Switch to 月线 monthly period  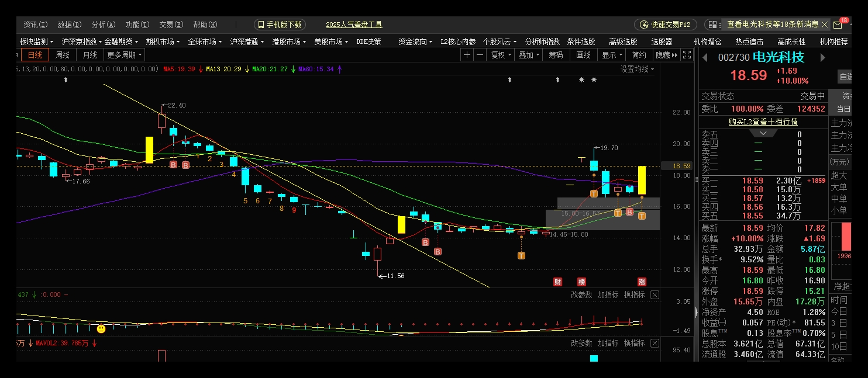pyautogui.click(x=89, y=55)
